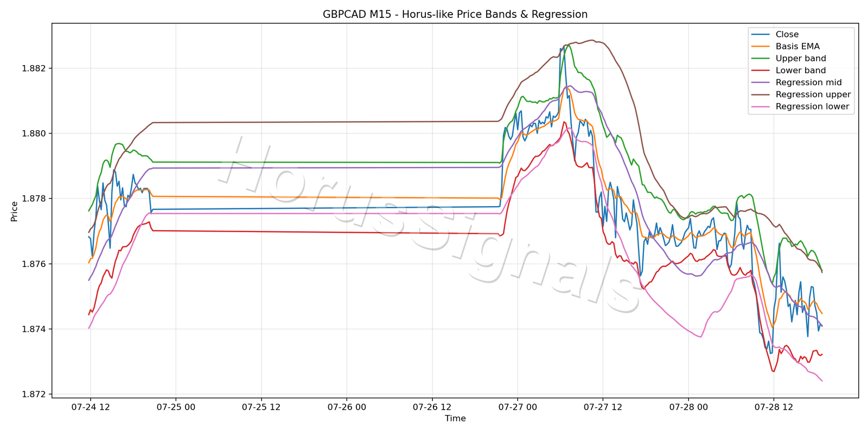Click the red Lower band legend swatch
This screenshot has height=434, width=868.
coord(760,71)
